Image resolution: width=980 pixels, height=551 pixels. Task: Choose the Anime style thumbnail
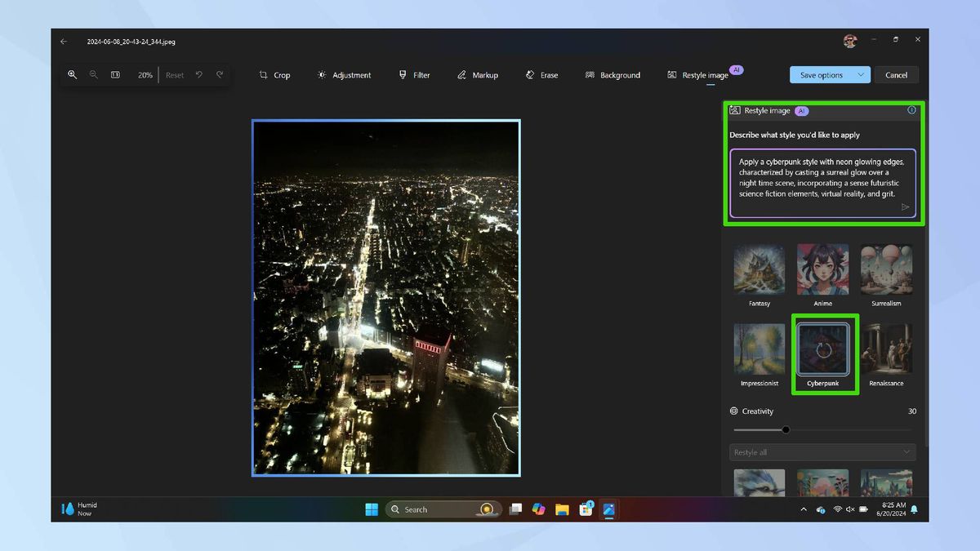click(822, 269)
